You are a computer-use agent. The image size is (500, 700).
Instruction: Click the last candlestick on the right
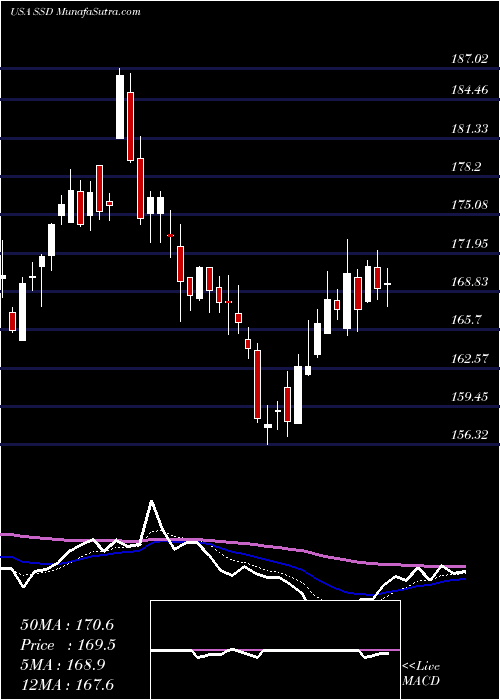point(388,284)
